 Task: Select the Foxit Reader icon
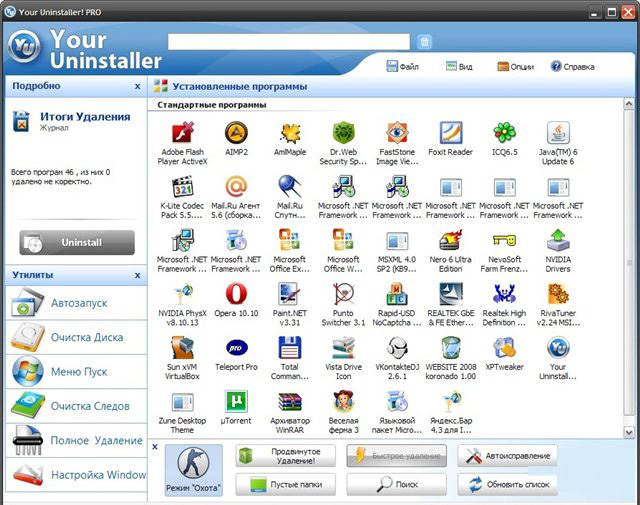click(451, 133)
